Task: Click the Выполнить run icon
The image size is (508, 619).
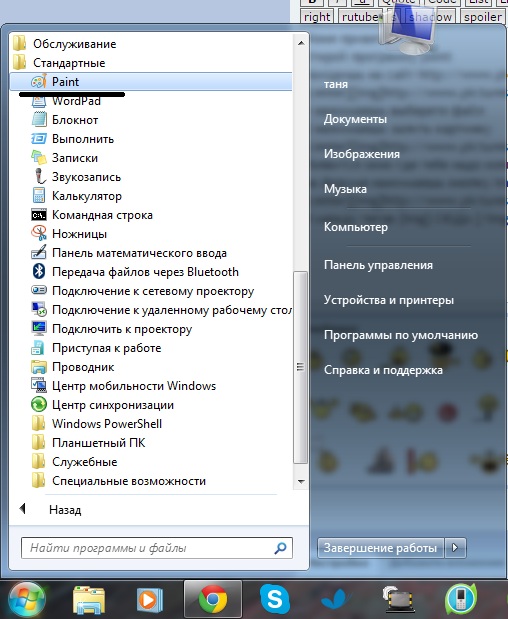Action: coord(39,139)
